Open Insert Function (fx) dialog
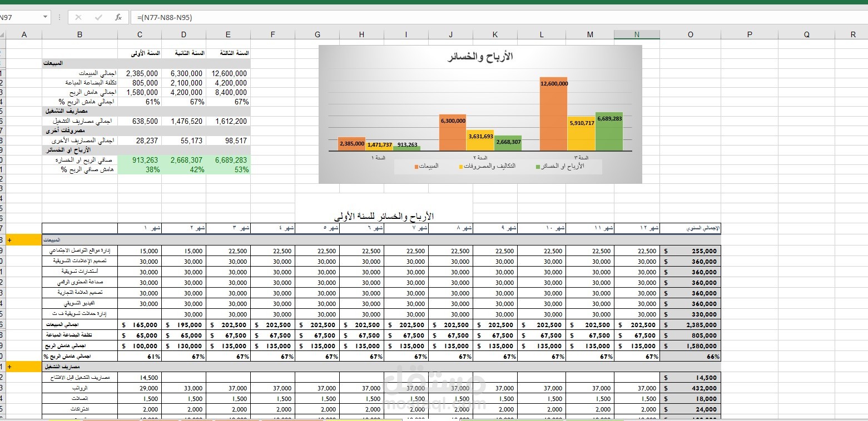 tap(118, 17)
